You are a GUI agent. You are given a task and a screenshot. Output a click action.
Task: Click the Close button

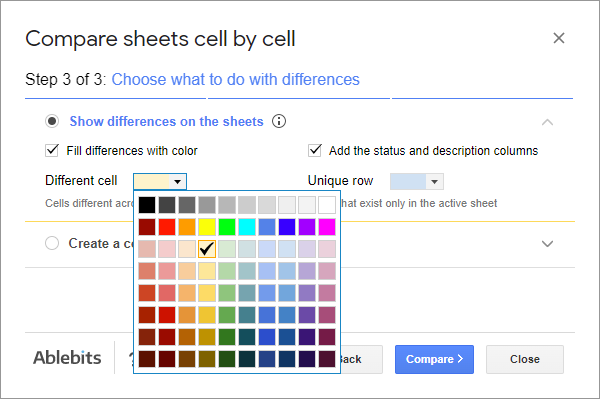point(525,359)
